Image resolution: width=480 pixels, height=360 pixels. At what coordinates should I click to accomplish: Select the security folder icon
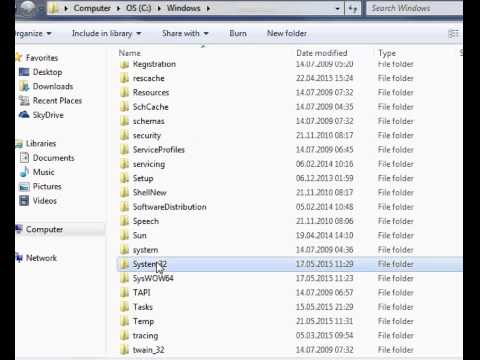[125, 135]
